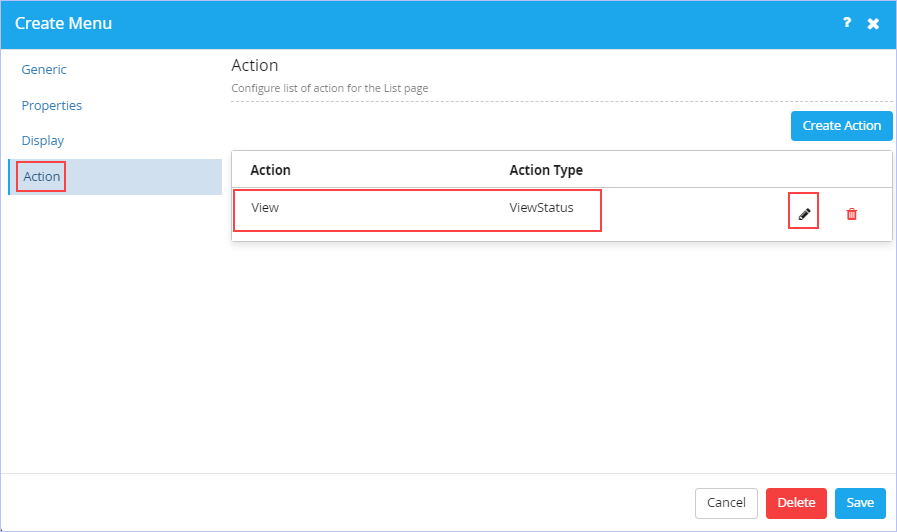The width and height of the screenshot is (897, 532).
Task: Delete the View action using trash icon
Action: pyautogui.click(x=851, y=214)
